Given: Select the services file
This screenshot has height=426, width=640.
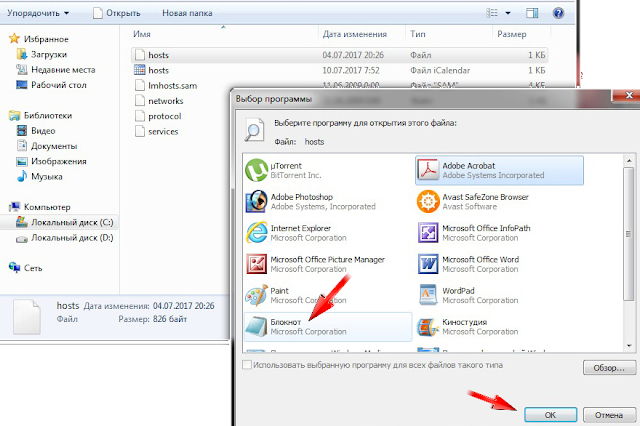Looking at the screenshot, I should 157,131.
